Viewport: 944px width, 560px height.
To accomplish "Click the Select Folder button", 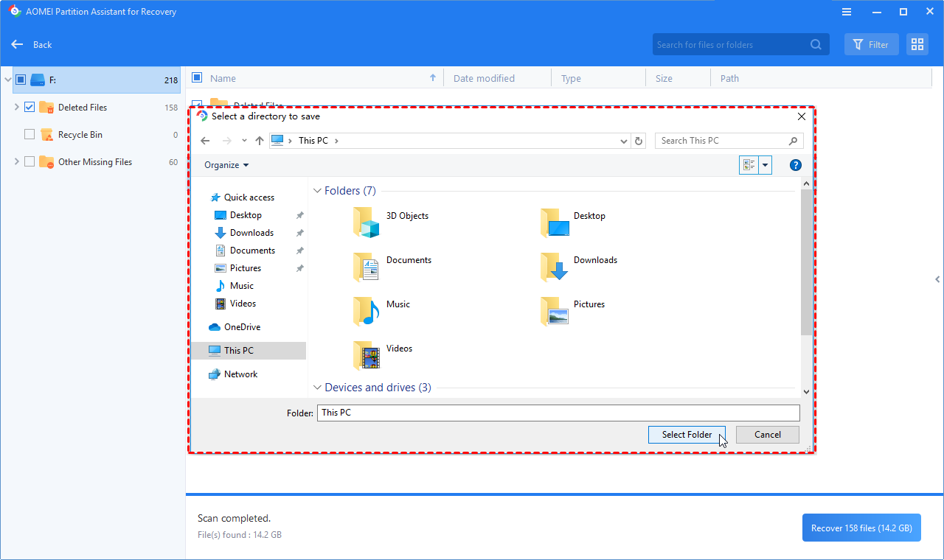I will pyautogui.click(x=687, y=434).
